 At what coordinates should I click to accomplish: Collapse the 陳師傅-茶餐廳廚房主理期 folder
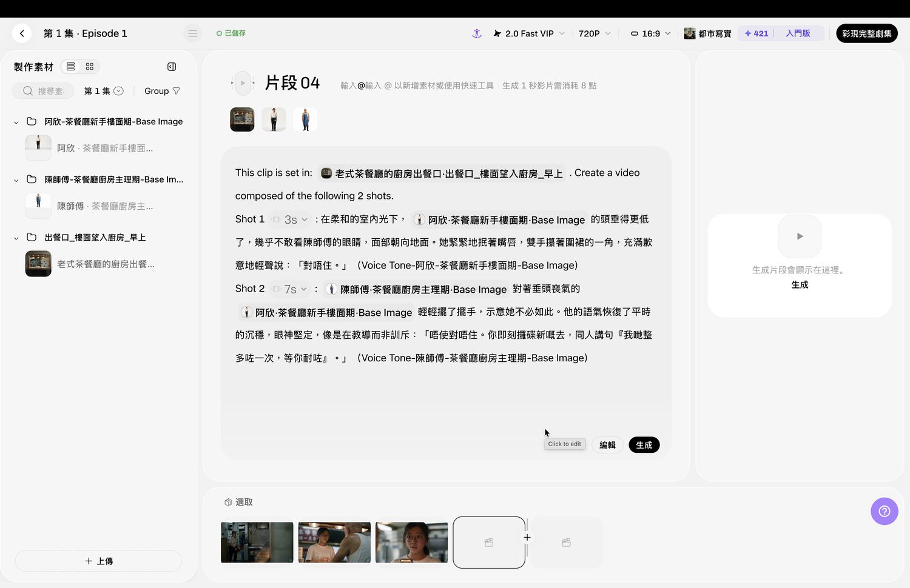(x=16, y=180)
